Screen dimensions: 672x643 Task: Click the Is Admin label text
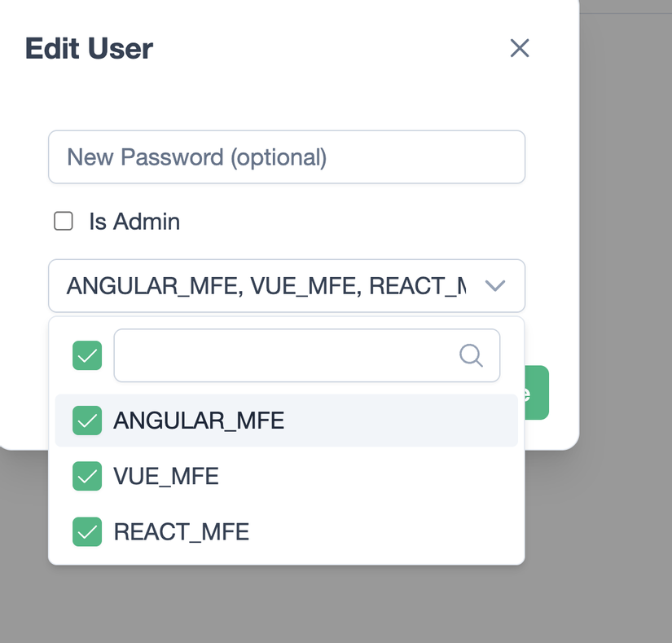tap(134, 221)
